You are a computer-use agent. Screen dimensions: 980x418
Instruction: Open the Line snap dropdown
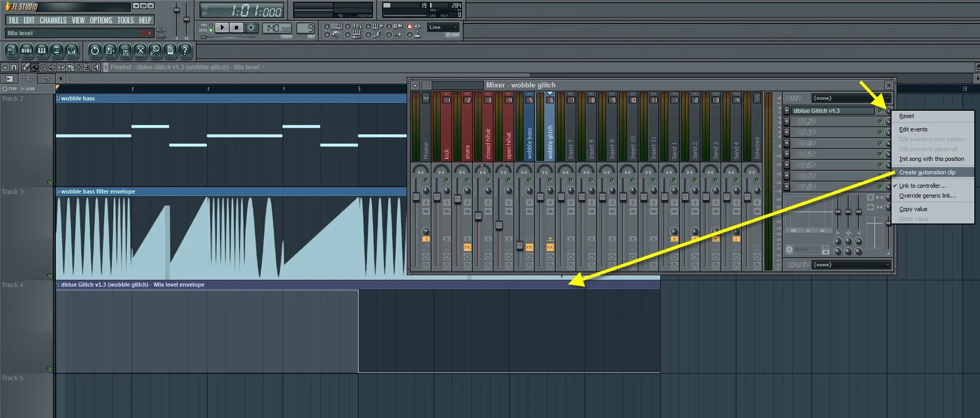pos(443,27)
